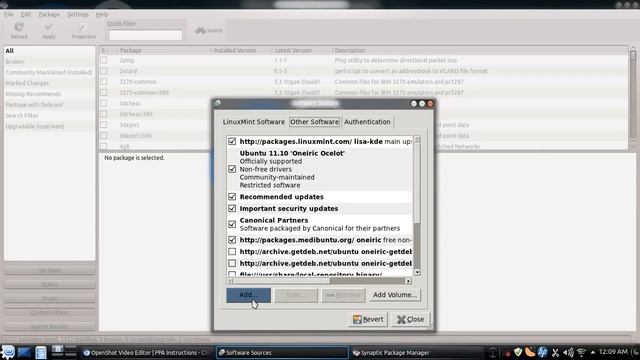Select the Other Software tab
Screen dimensions: 640x360
(x=314, y=122)
